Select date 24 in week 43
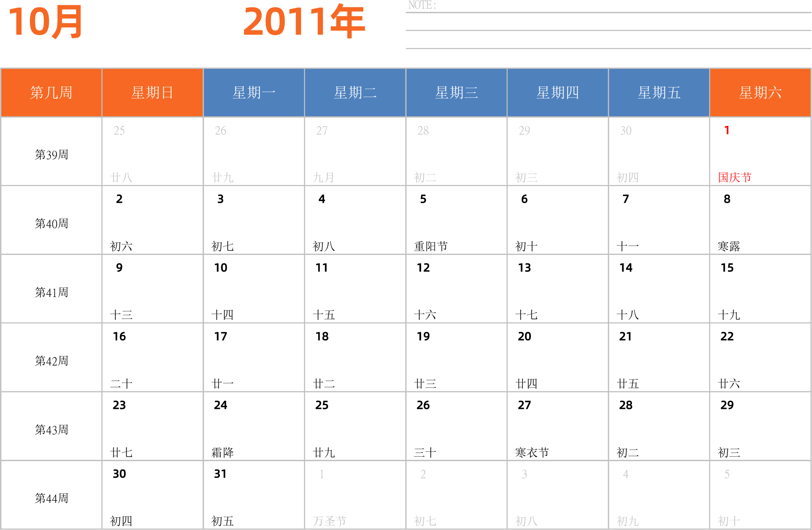Screen dimensions: 812x530 [x=221, y=405]
